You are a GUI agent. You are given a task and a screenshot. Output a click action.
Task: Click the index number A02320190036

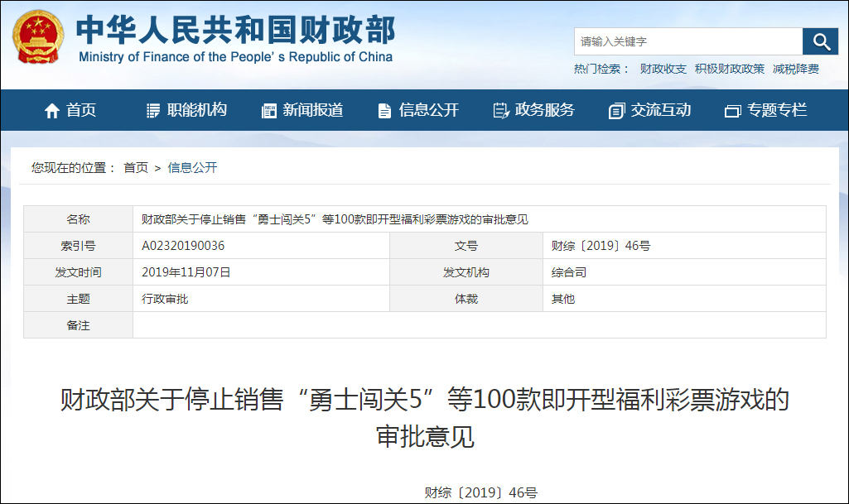coord(183,246)
